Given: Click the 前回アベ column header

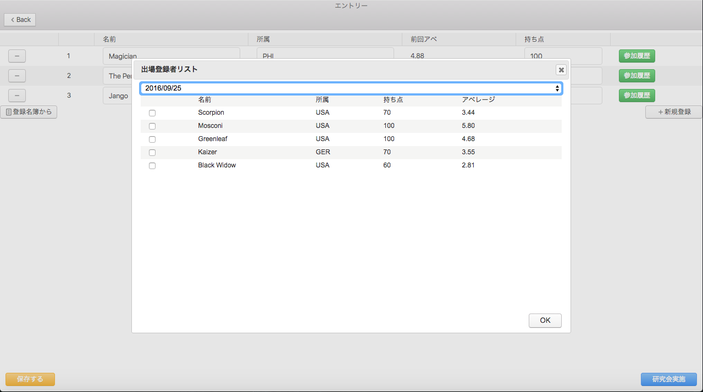Looking at the screenshot, I should 424,39.
